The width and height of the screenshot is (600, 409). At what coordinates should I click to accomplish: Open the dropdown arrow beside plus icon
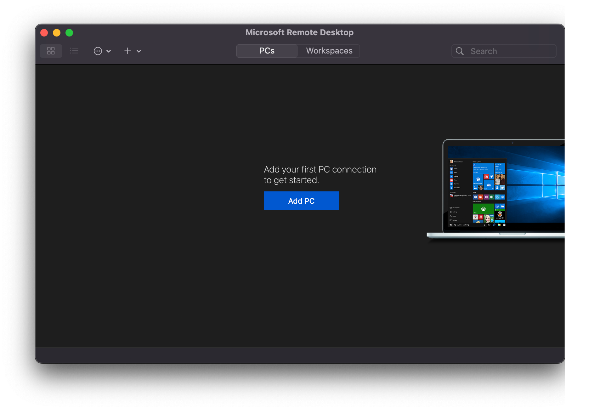[139, 51]
